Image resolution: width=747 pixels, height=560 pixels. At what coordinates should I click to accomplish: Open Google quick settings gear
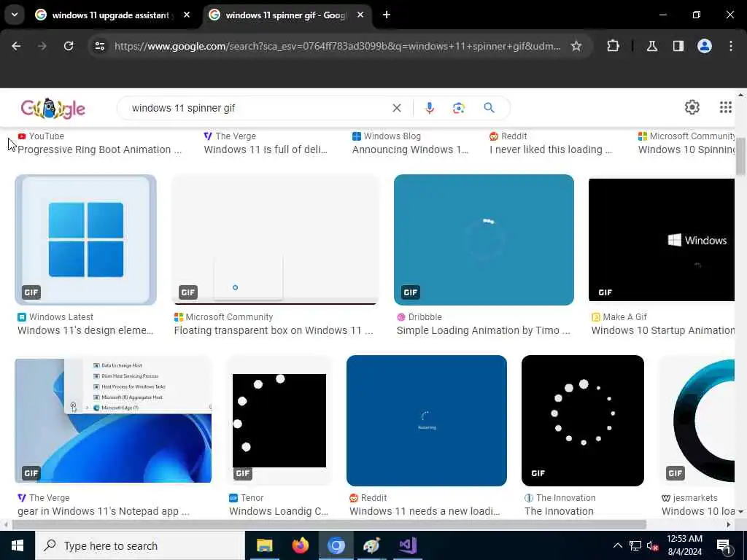pos(692,108)
